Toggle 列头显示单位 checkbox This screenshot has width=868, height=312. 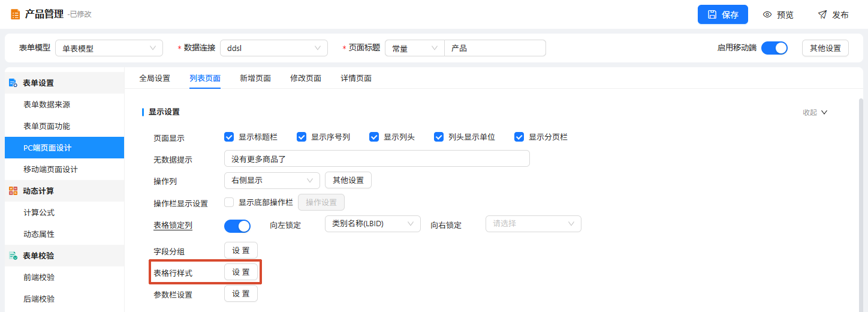click(439, 137)
